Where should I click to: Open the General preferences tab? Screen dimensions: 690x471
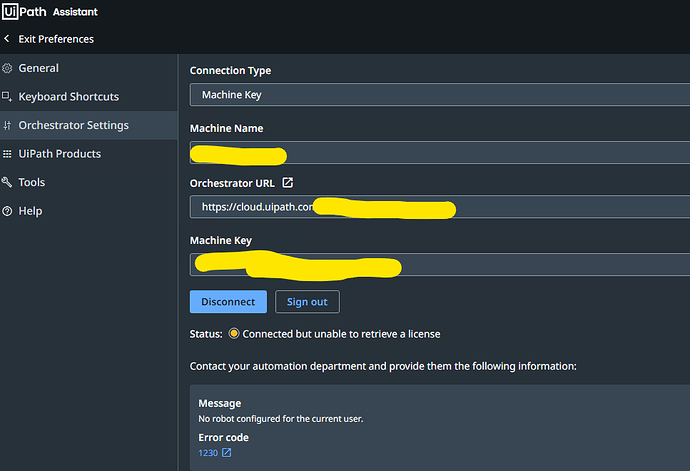pos(38,69)
